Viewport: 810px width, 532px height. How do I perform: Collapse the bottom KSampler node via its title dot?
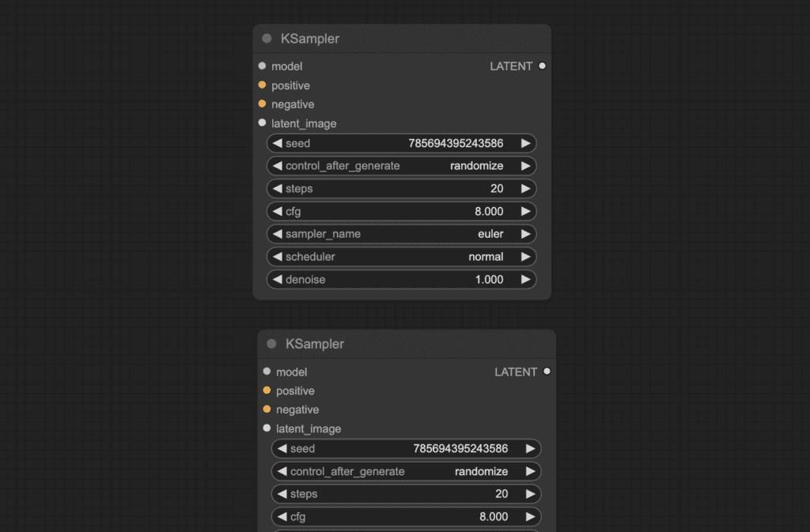(x=271, y=344)
